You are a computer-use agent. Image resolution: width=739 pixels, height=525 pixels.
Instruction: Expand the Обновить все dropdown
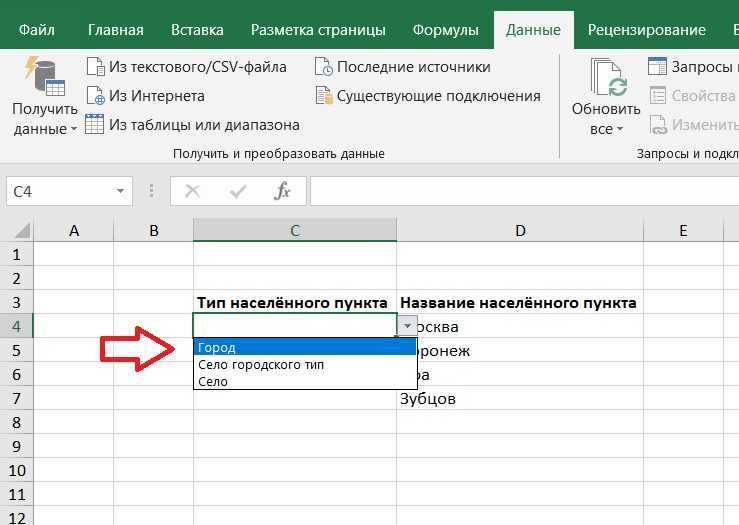620,129
